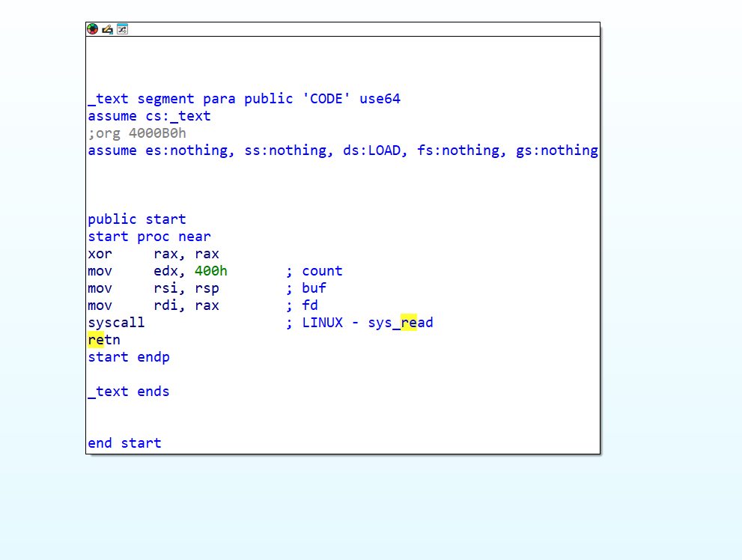This screenshot has height=560, width=742.
Task: Click the 'syscall' instruction mnemonic
Action: 116,323
